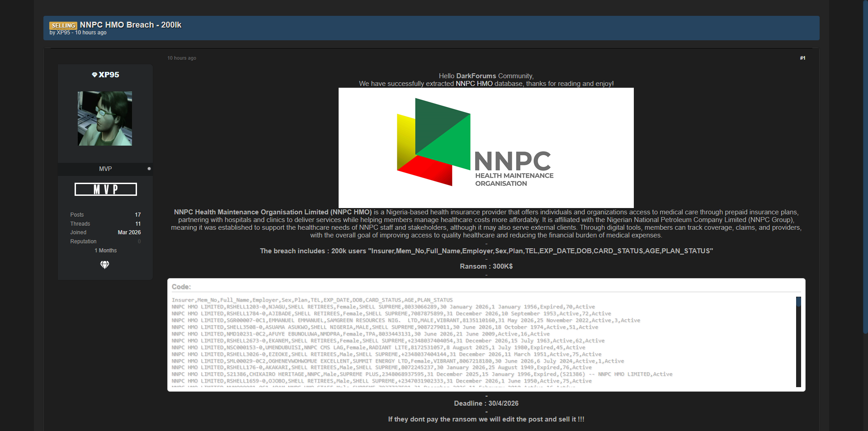Click the yellow SELLING tag in thread header

(x=63, y=26)
